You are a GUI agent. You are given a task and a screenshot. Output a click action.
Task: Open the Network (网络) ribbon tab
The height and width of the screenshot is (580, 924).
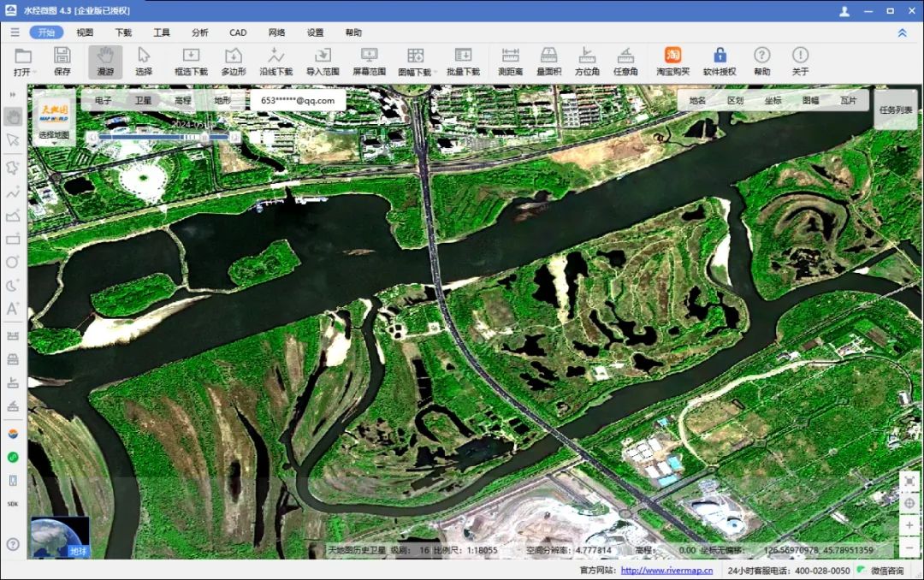276,33
